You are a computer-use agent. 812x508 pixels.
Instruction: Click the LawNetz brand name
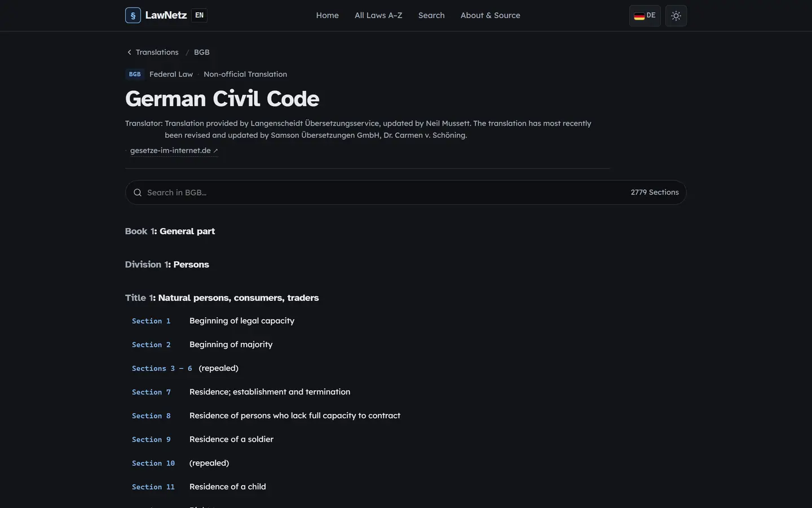coord(166,15)
